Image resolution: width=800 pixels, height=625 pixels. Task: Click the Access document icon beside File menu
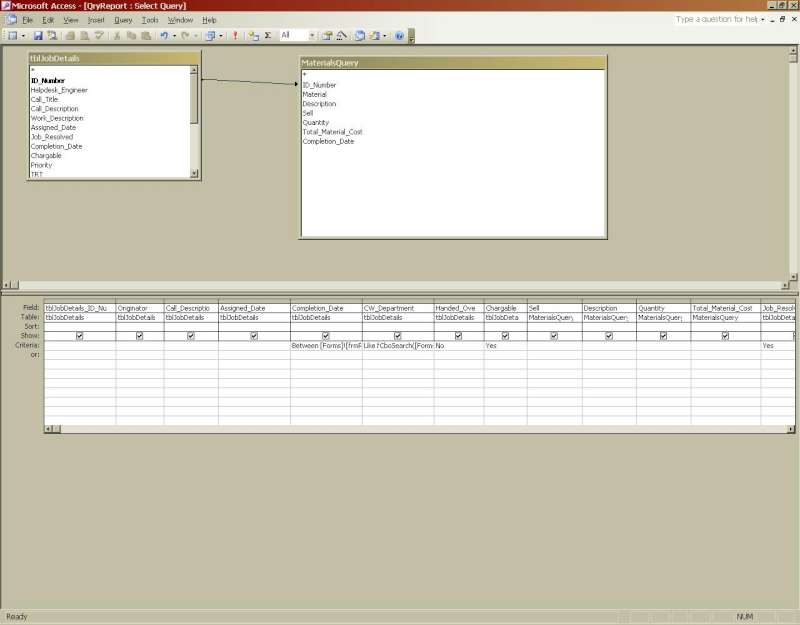12,20
